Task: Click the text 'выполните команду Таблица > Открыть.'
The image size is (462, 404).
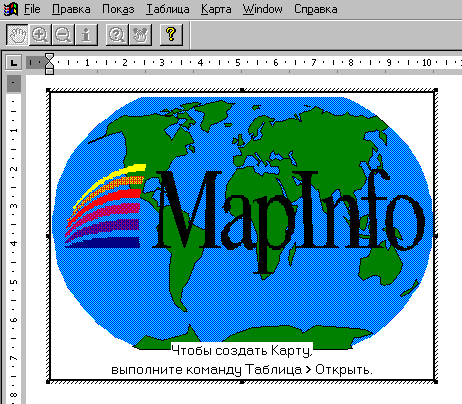Action: [x=242, y=370]
